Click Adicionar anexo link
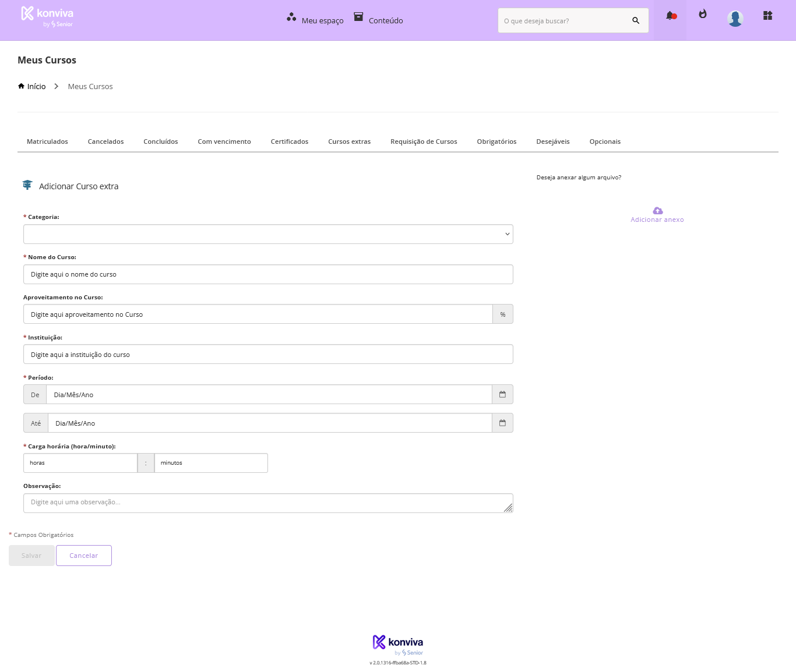Screen dimensions: 796x672 (657, 220)
